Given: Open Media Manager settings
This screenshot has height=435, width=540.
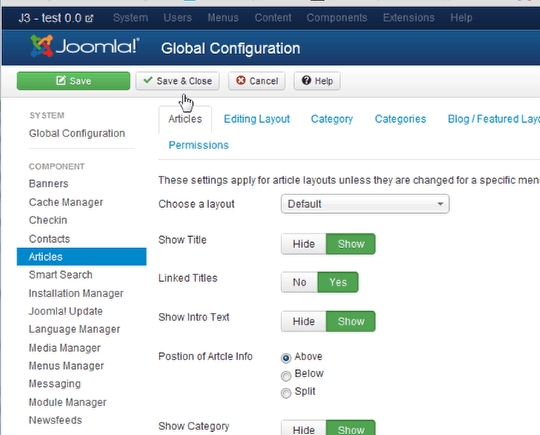Looking at the screenshot, I should coord(65,348).
